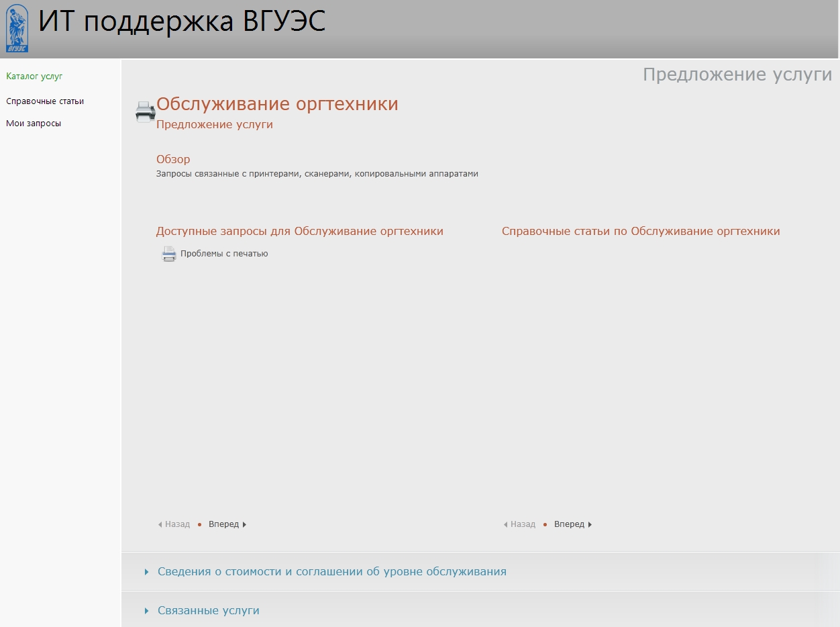Click the orange pagination dot under reference articles
The width and height of the screenshot is (840, 627).
[x=545, y=525]
